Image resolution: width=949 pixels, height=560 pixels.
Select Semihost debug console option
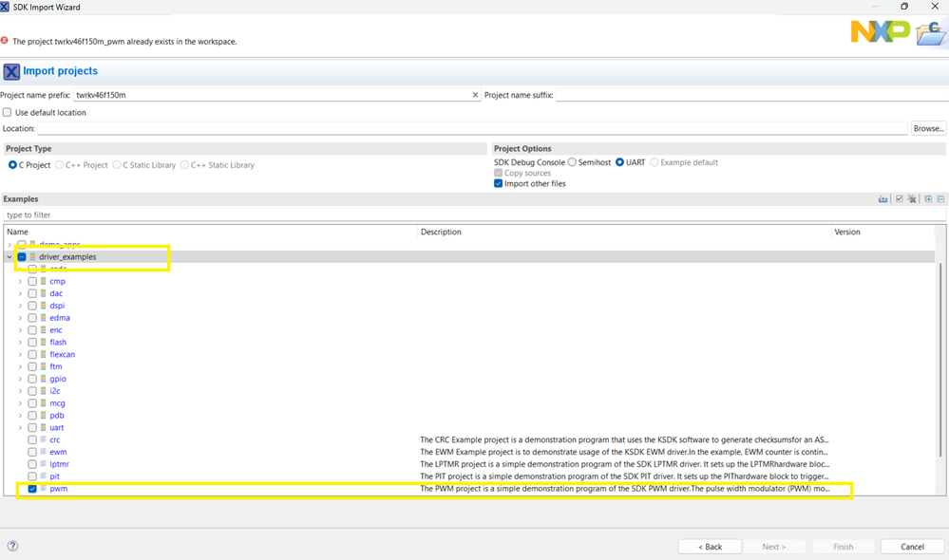572,162
